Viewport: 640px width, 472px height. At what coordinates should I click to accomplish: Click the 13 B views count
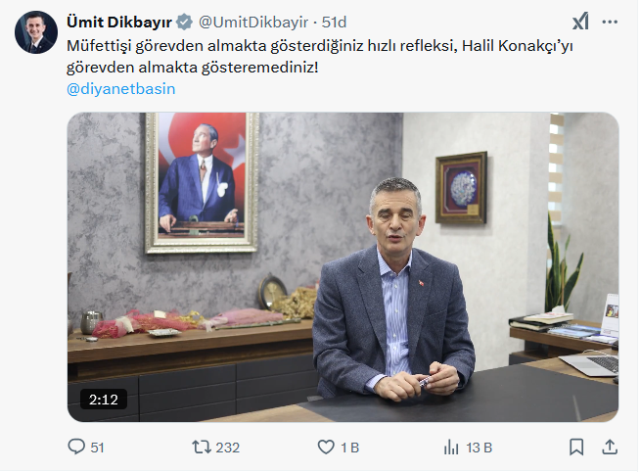479,448
